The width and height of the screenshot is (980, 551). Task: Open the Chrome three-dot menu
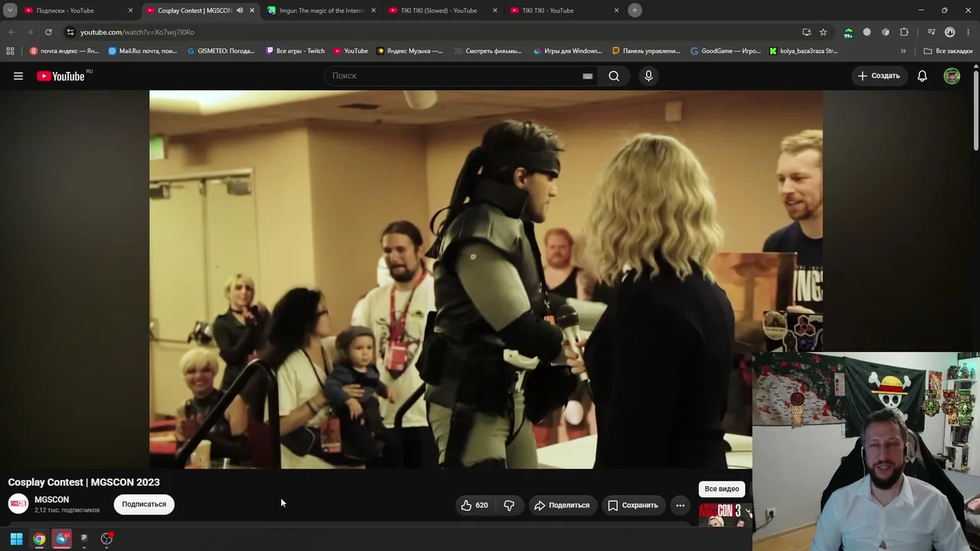click(x=969, y=32)
